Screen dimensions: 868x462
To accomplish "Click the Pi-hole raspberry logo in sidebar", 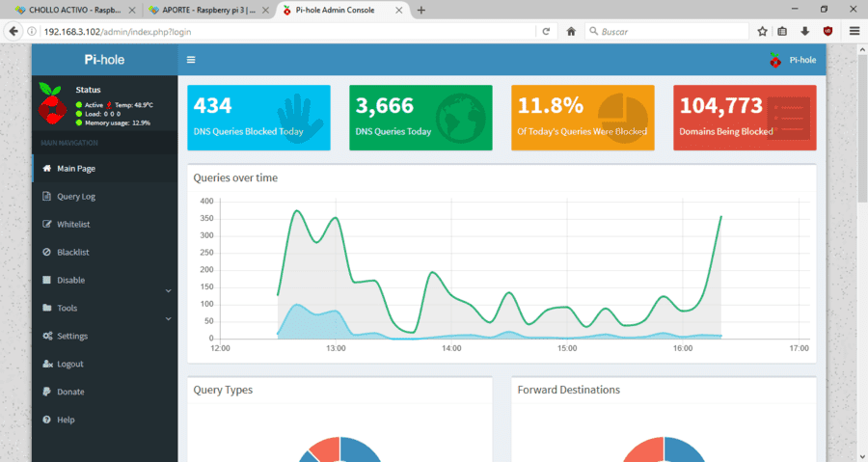I will click(51, 104).
